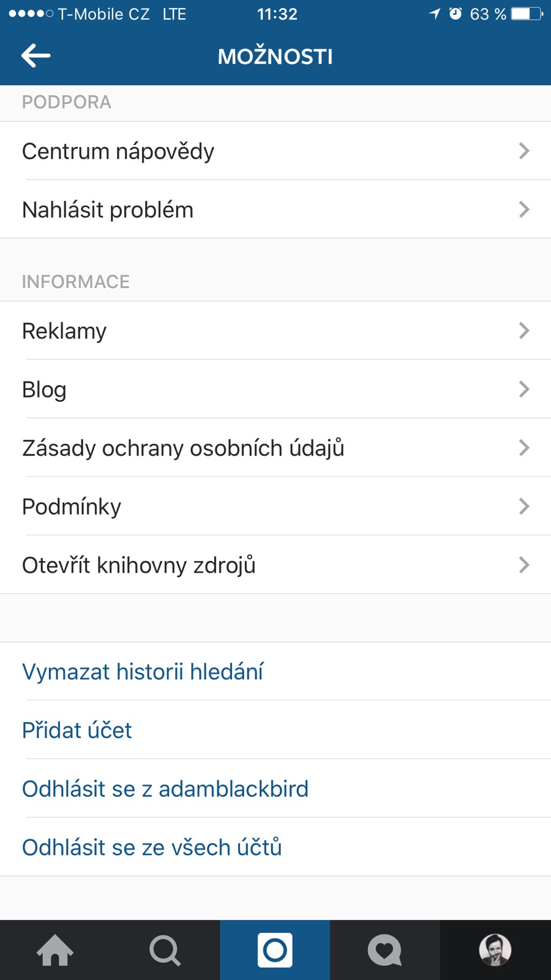Tap Přidat účet
The width and height of the screenshot is (551, 980).
(77, 730)
